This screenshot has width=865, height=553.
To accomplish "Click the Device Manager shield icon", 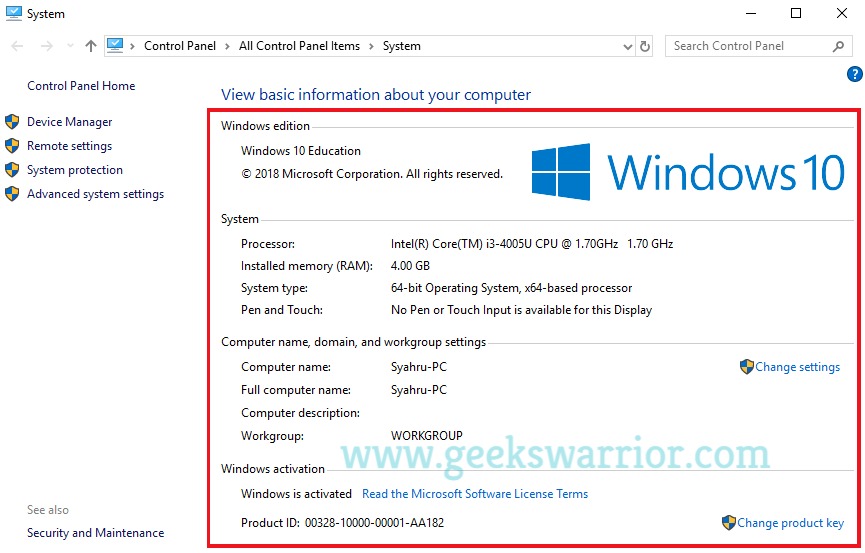I will [12, 122].
